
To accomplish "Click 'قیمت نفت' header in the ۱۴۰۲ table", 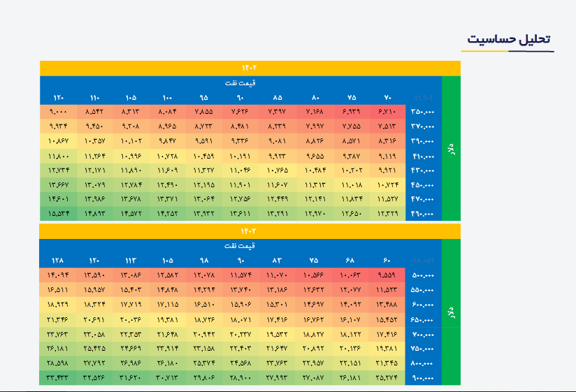I will coord(240,82).
